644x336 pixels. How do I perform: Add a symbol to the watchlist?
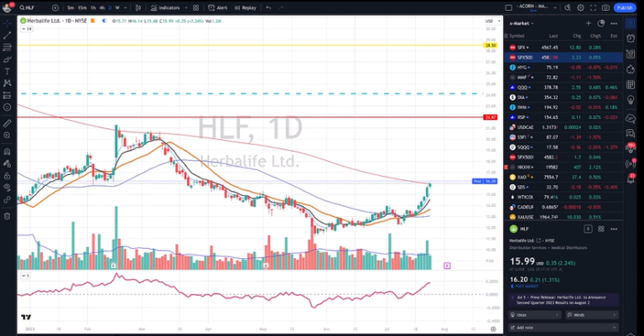click(x=588, y=23)
